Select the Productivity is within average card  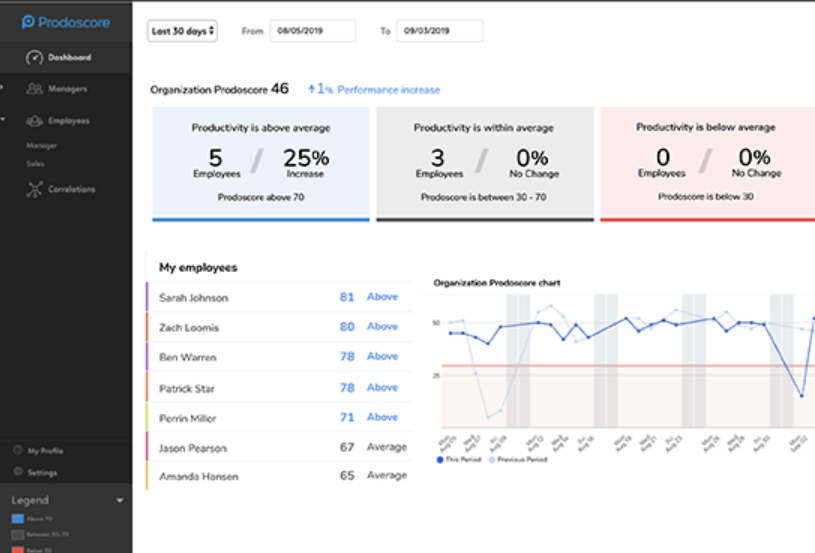[485, 164]
